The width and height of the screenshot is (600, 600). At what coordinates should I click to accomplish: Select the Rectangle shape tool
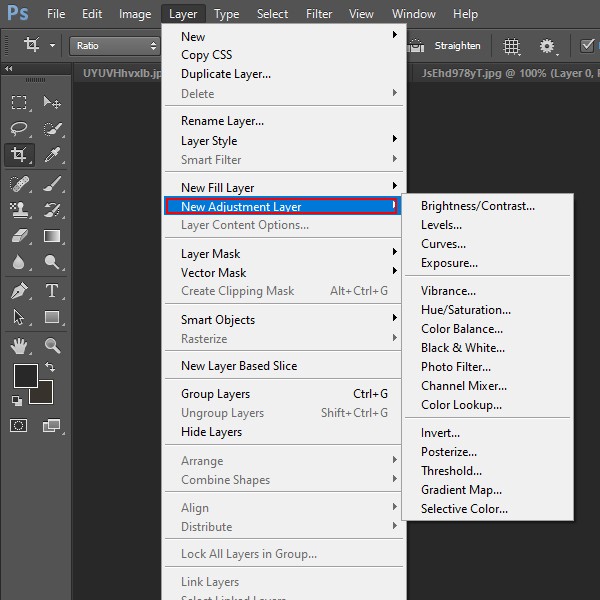(52, 317)
